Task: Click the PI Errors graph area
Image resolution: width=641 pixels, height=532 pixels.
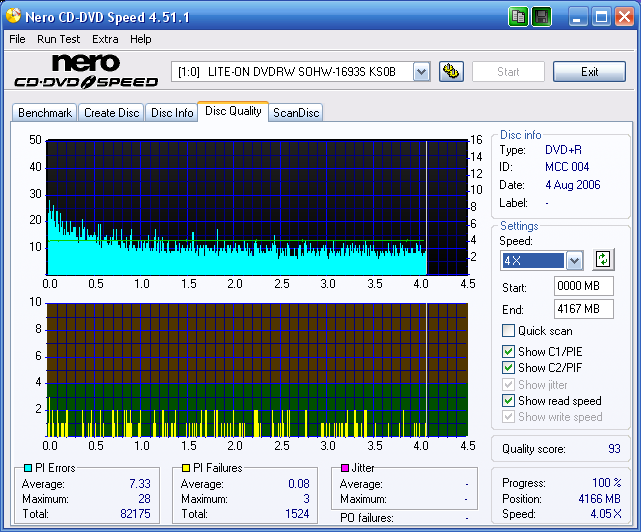Action: (257, 208)
